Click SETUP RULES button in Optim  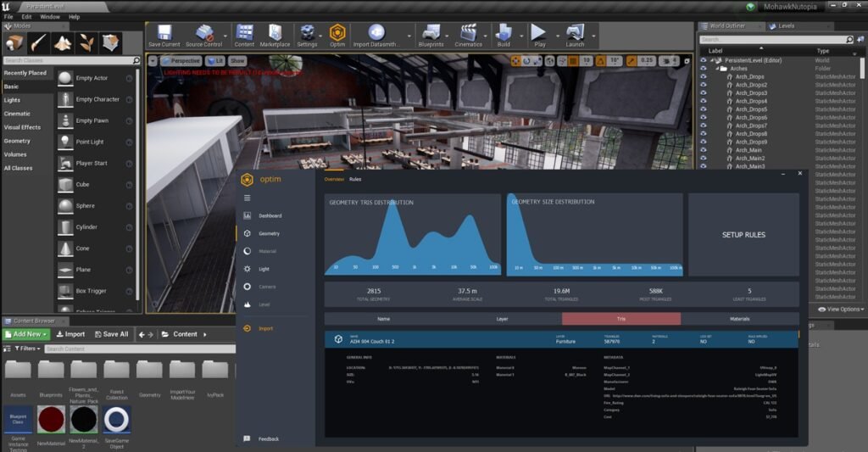[743, 234]
